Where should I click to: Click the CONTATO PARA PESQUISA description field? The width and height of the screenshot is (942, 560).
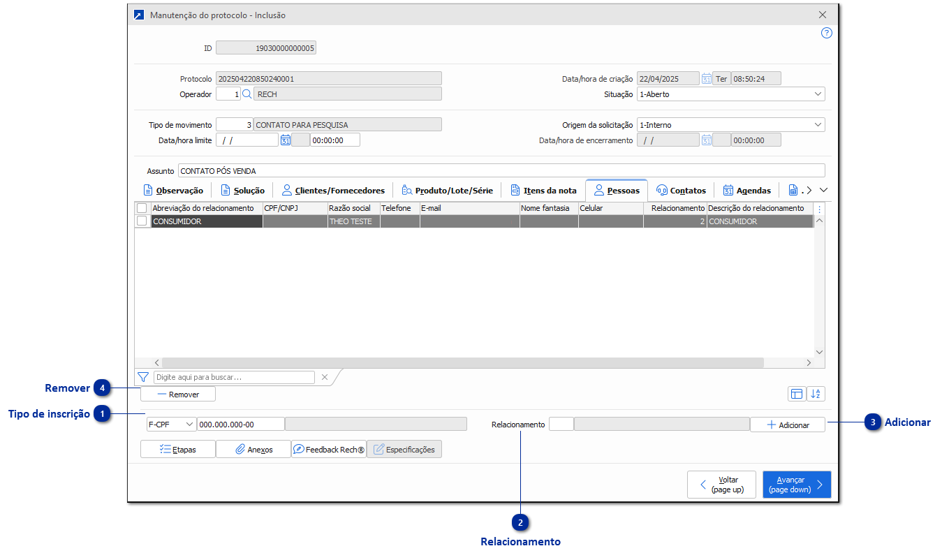click(x=348, y=125)
